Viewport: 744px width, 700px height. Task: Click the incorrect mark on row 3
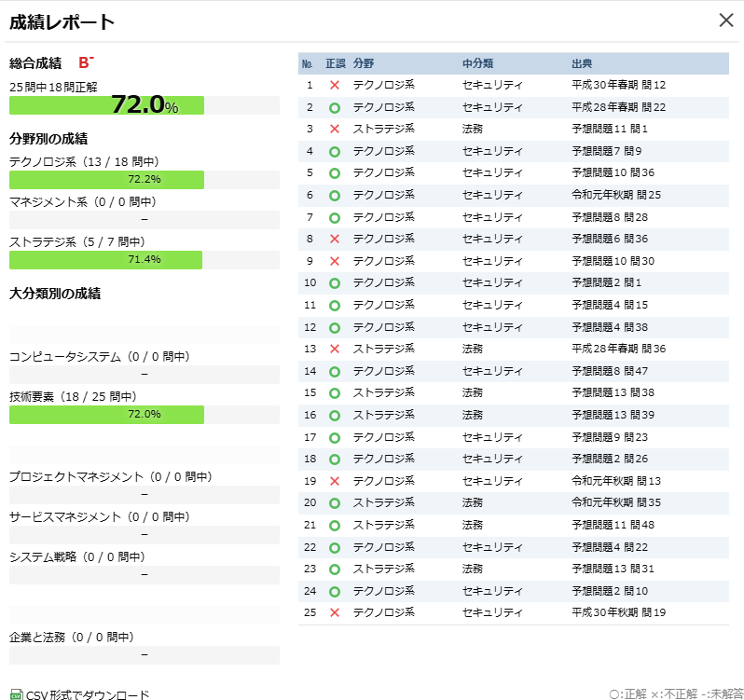coord(335,129)
